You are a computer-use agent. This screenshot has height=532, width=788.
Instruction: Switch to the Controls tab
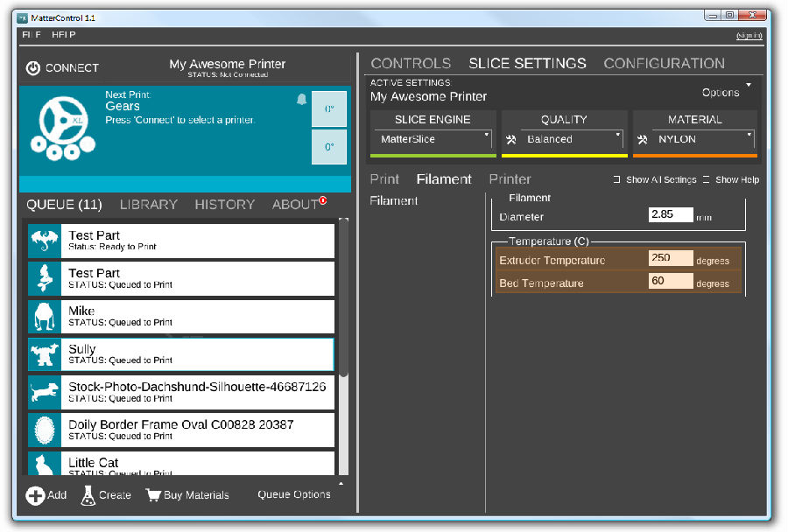411,64
